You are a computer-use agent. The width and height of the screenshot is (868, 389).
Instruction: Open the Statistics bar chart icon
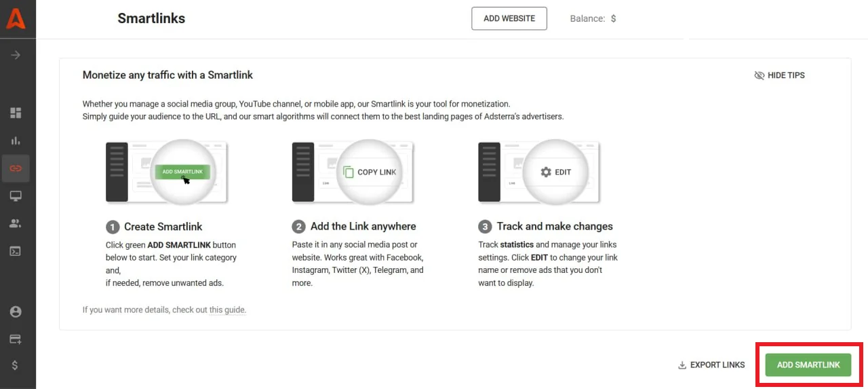point(16,141)
